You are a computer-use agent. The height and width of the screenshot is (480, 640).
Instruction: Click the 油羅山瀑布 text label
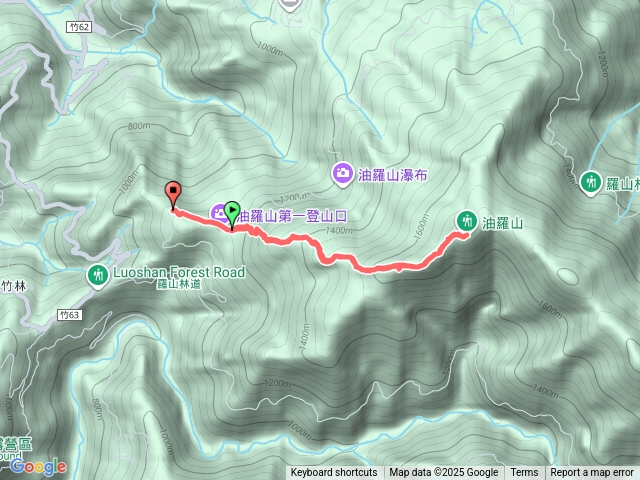[x=393, y=176]
